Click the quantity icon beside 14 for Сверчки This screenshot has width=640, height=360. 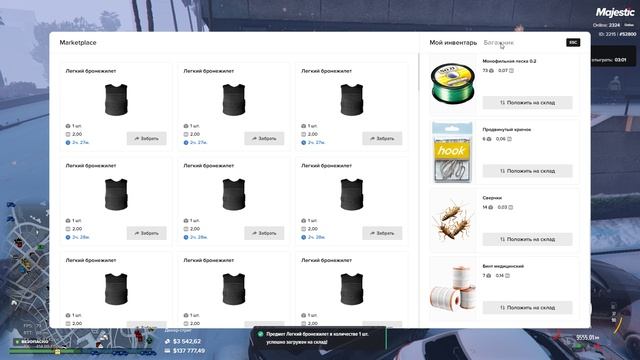click(x=491, y=207)
